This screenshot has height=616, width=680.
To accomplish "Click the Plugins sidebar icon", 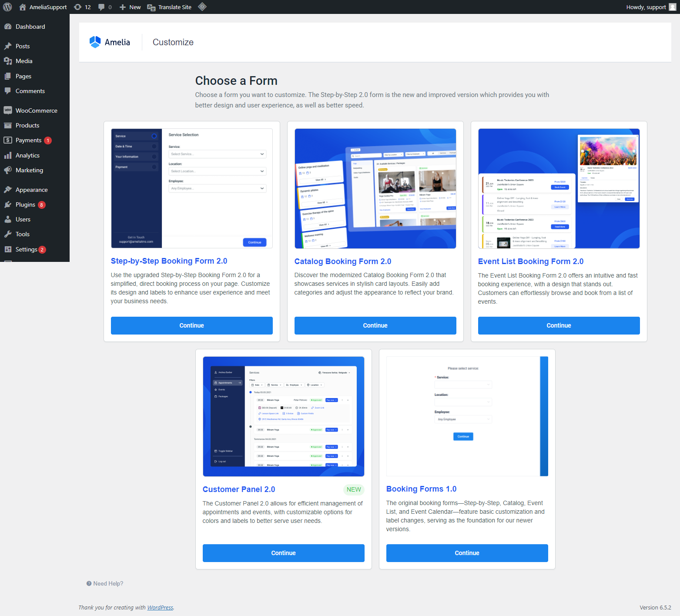I will point(8,204).
